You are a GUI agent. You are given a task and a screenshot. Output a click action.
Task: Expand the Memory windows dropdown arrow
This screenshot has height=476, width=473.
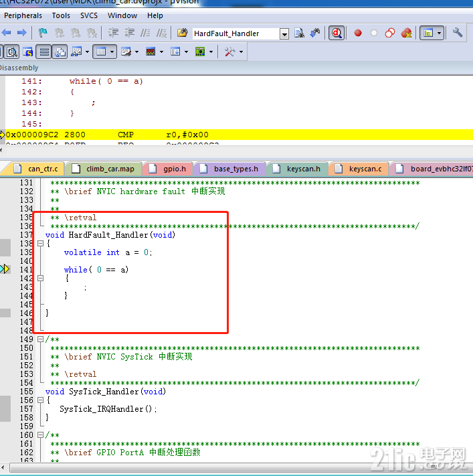(112, 52)
